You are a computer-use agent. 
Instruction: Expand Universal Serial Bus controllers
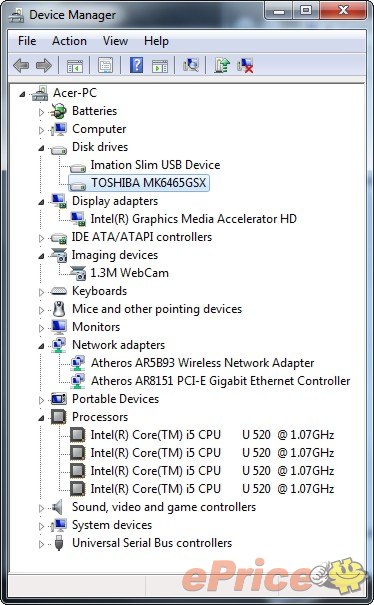tap(41, 544)
